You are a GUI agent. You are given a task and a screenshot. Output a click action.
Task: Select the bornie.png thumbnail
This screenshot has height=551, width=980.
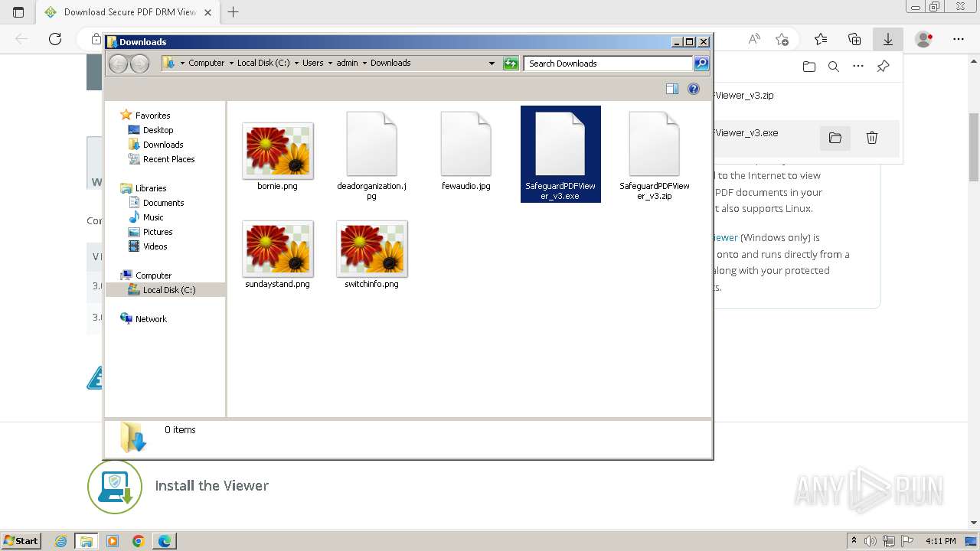[277, 150]
